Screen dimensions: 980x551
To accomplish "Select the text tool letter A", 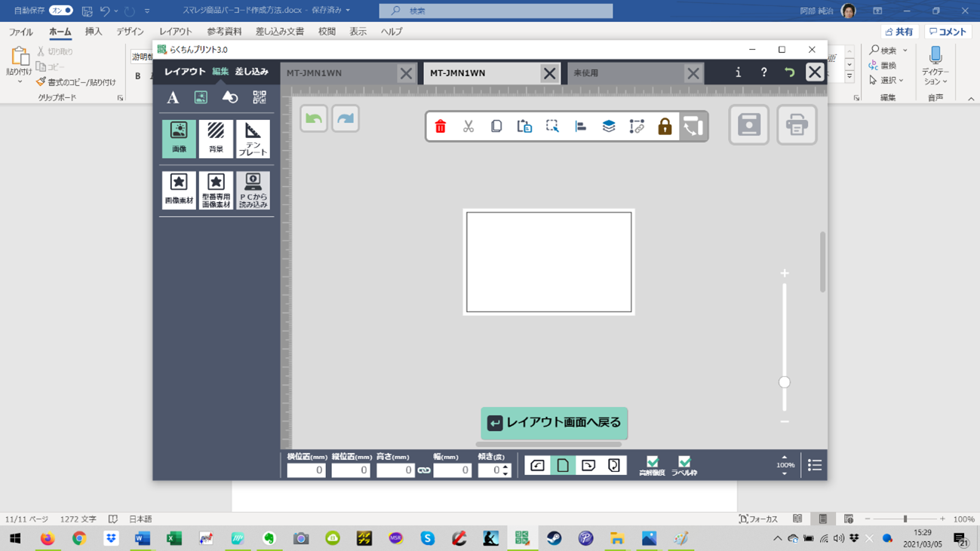I will 173,97.
